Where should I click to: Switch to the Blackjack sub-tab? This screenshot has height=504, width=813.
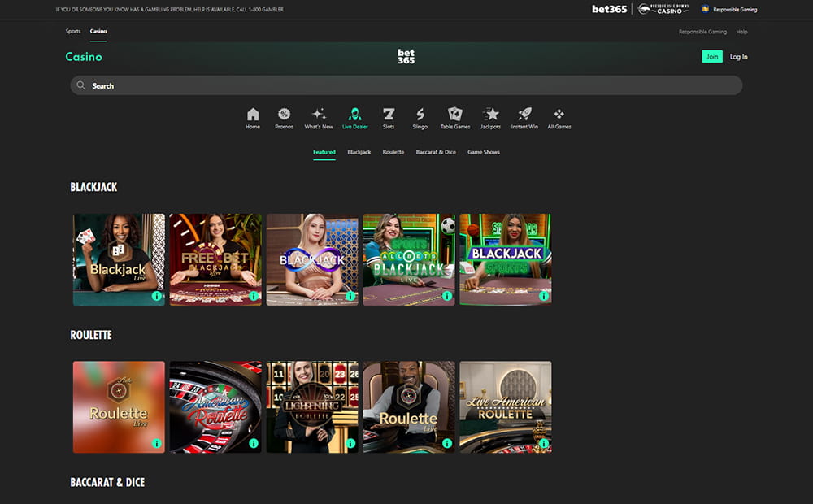tap(359, 152)
